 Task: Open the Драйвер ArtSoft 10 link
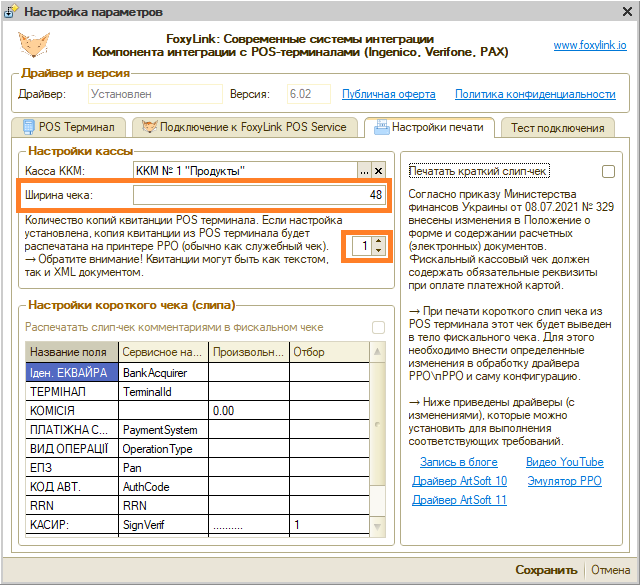tap(459, 481)
